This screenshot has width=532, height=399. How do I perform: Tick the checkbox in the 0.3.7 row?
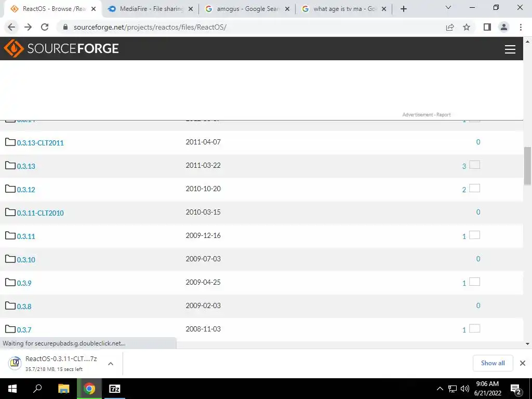(475, 328)
